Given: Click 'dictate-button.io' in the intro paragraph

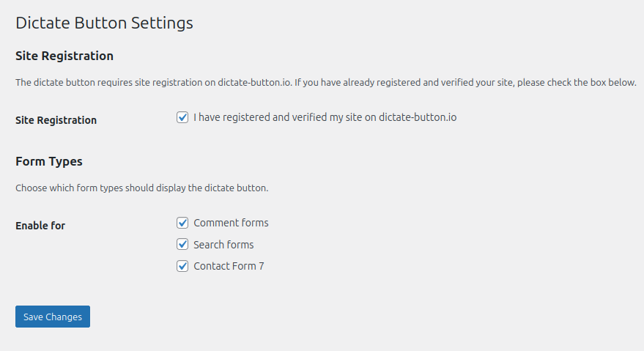Looking at the screenshot, I should (254, 82).
